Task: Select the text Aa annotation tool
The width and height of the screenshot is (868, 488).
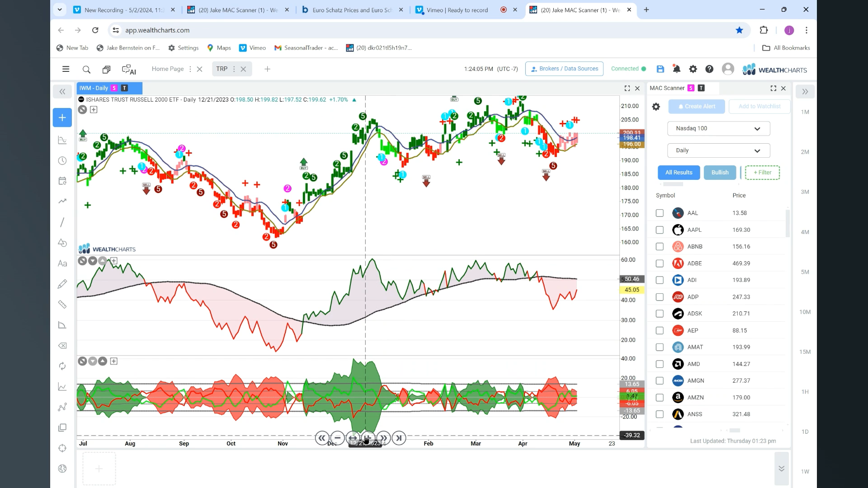Action: [x=62, y=263]
